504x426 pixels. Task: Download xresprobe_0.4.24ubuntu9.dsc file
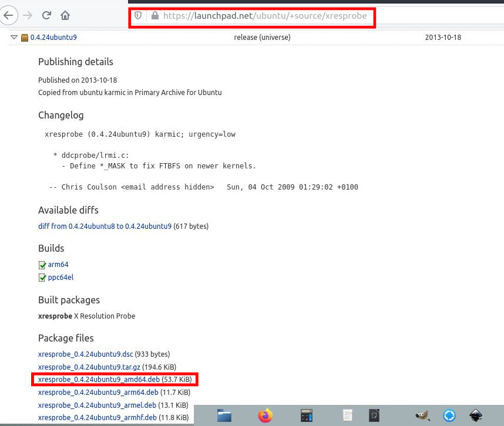(86, 354)
